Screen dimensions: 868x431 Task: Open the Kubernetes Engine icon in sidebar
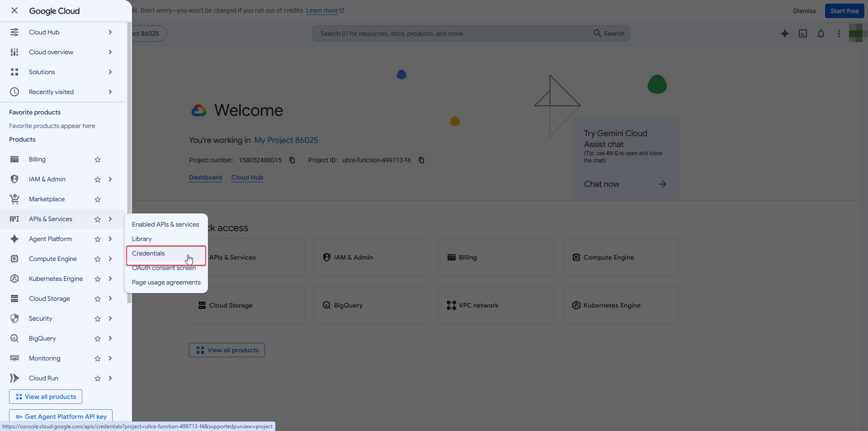[14, 279]
